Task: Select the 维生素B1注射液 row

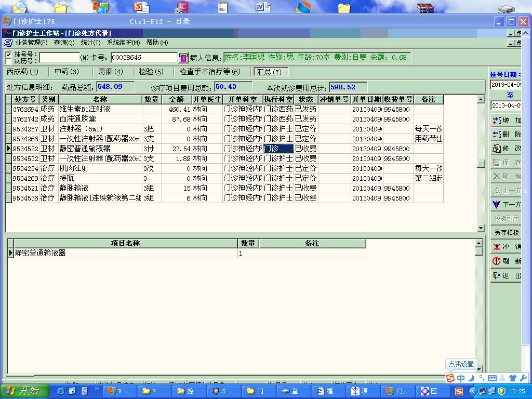Action: (224, 109)
